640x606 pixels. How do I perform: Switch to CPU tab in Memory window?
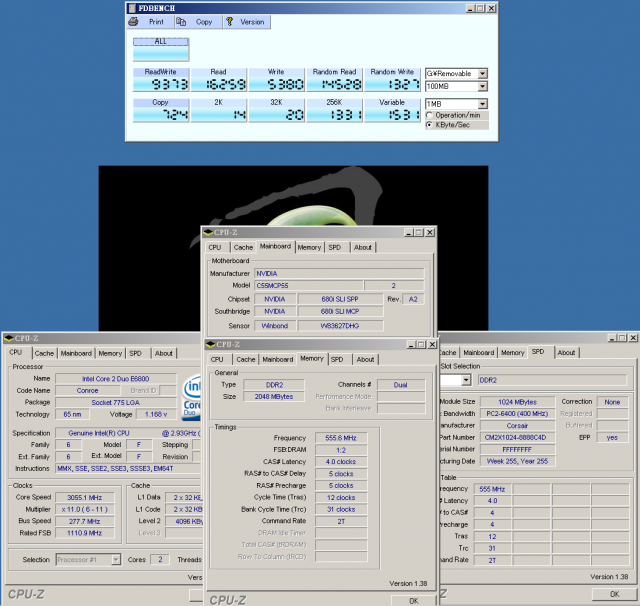pos(217,360)
